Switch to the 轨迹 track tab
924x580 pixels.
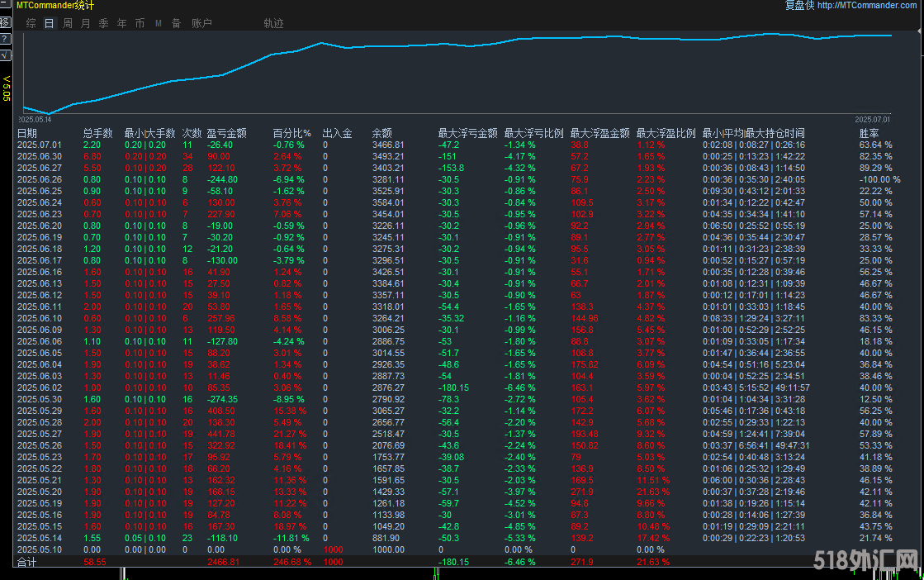pyautogui.click(x=273, y=23)
